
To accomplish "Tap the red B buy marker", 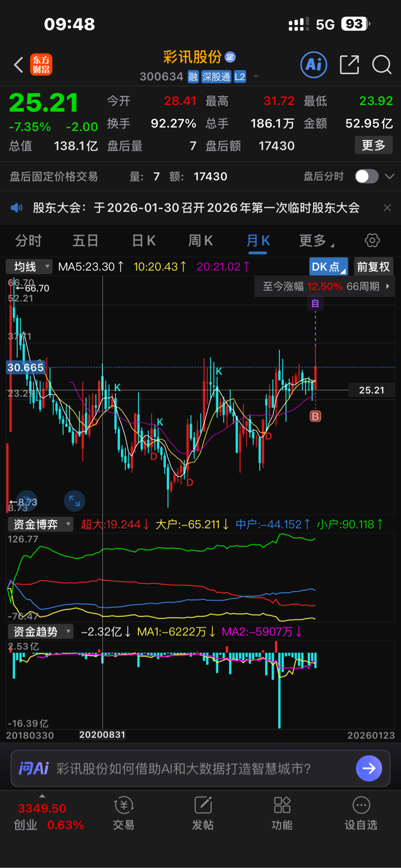I will (x=315, y=416).
